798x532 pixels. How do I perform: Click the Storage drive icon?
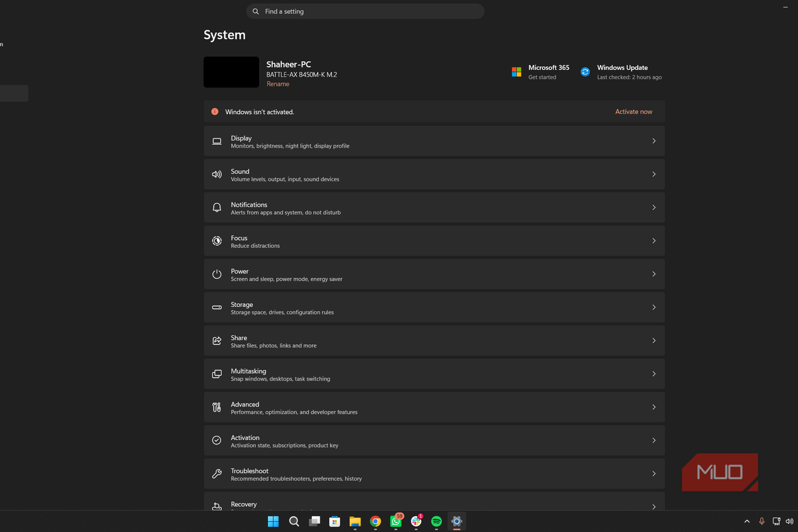point(217,308)
